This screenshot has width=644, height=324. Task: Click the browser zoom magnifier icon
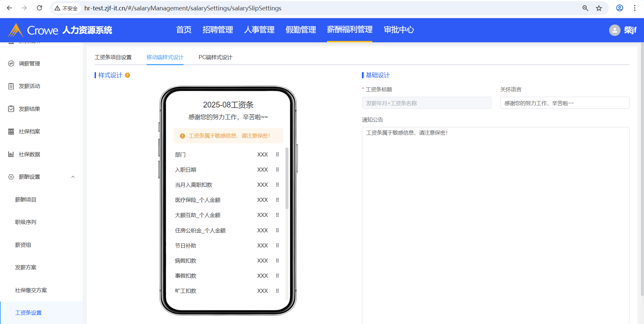(x=585, y=8)
